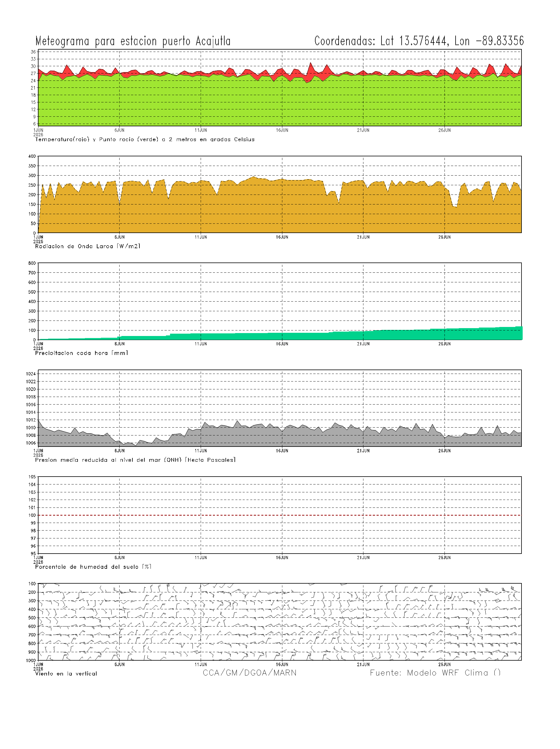Screen dimensions: 560x749
Task: Click the CCA/GM/DGOA/MARN footer text
Action: pos(250,673)
